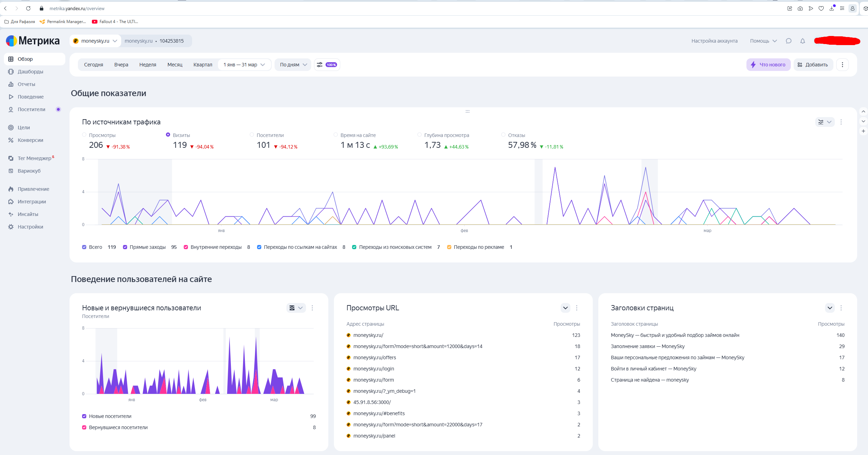Image resolution: width=868 pixels, height=455 pixels.
Task: Expand the По дням grouping dropdown
Action: pyautogui.click(x=293, y=65)
